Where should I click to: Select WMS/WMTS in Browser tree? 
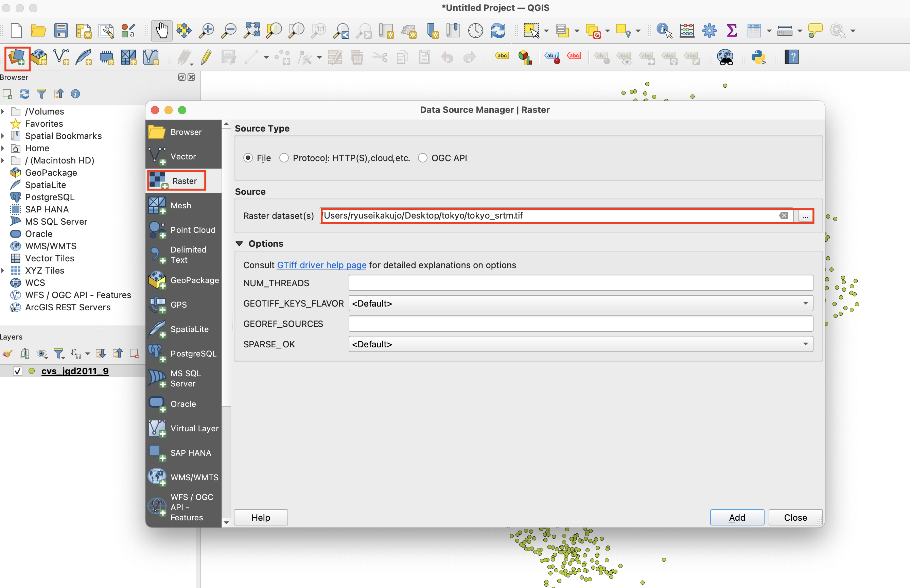(51, 246)
